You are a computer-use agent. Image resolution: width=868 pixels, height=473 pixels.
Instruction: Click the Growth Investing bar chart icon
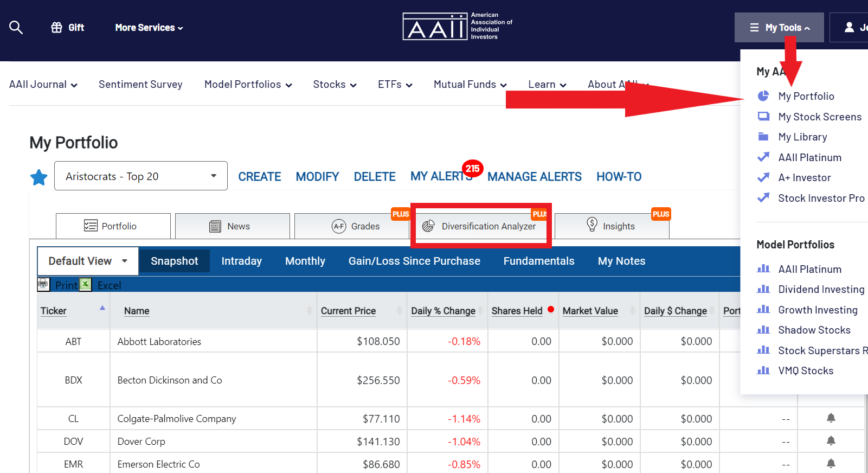[x=763, y=309]
